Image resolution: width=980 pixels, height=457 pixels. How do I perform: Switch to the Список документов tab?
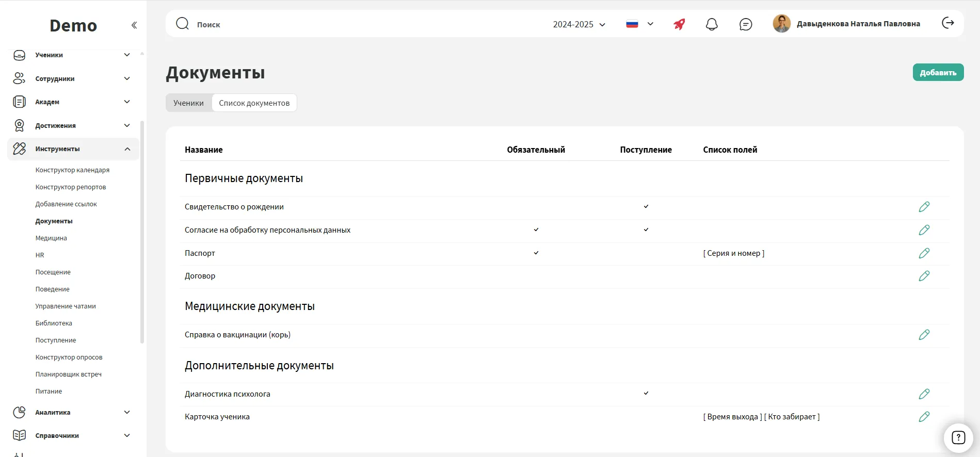click(254, 103)
